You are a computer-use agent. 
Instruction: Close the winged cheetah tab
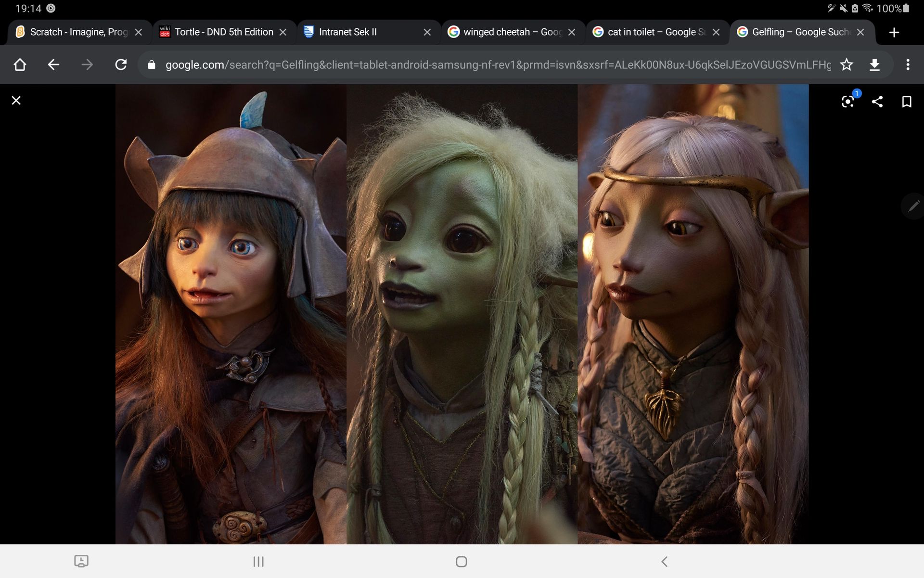[572, 32]
